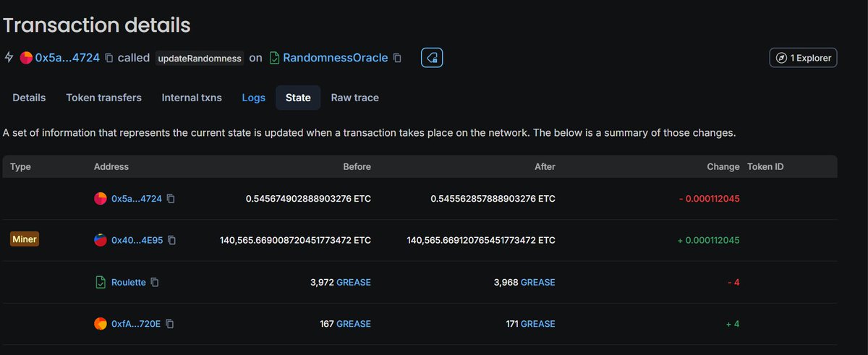The image size is (868, 355).
Task: Open GREASE token link beside 3,968
Action: click(538, 282)
